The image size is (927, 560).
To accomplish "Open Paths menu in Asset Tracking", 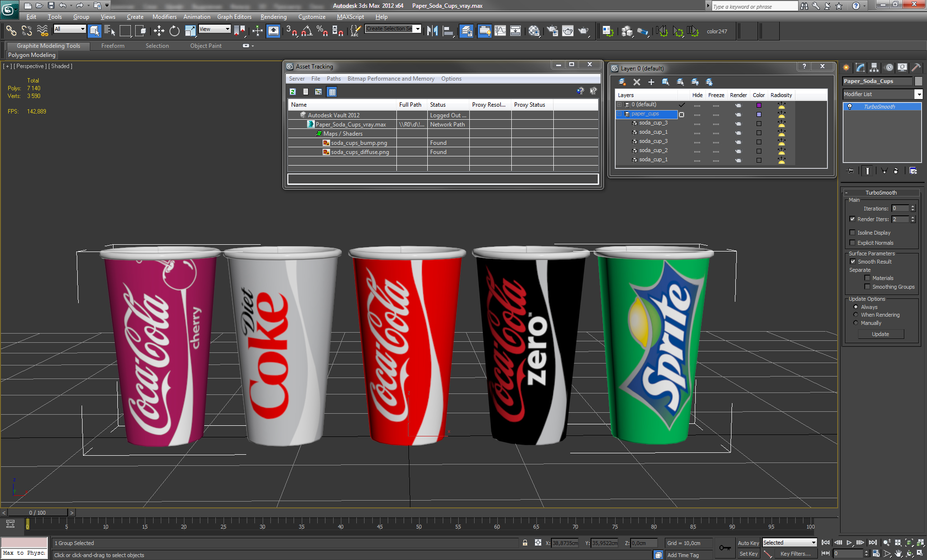I will (334, 79).
